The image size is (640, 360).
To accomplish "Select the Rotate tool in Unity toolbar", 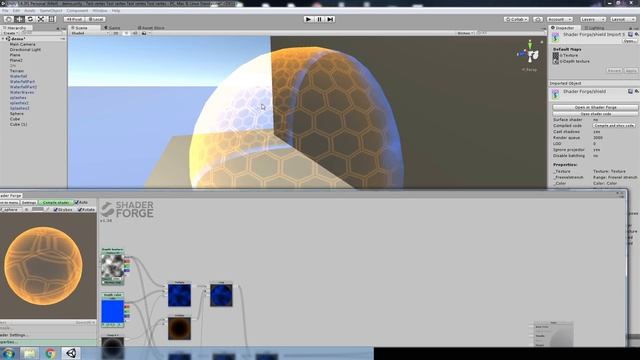I will 30,19.
